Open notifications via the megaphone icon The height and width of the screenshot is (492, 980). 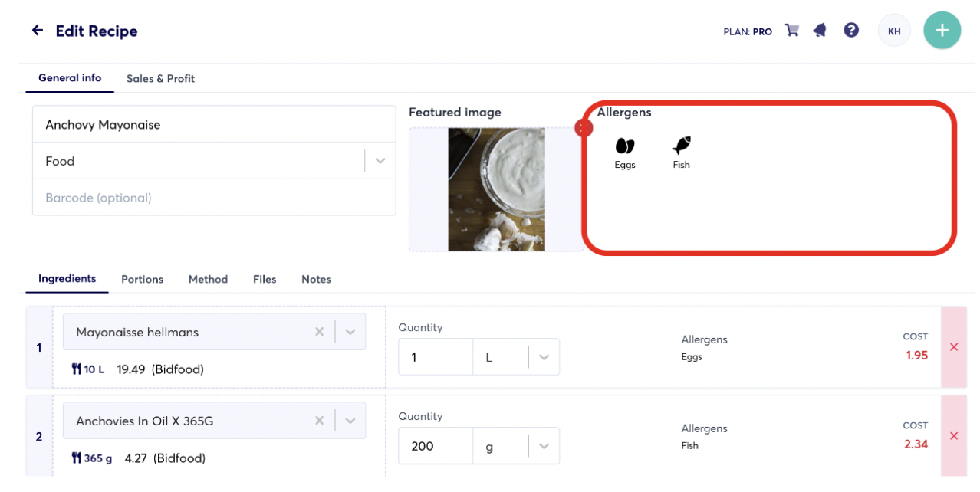820,30
